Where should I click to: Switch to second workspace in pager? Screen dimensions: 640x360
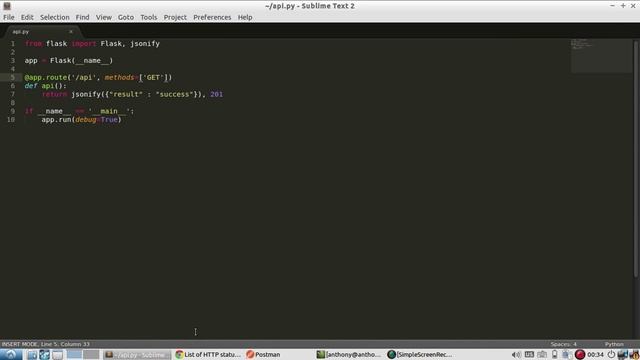[91, 355]
